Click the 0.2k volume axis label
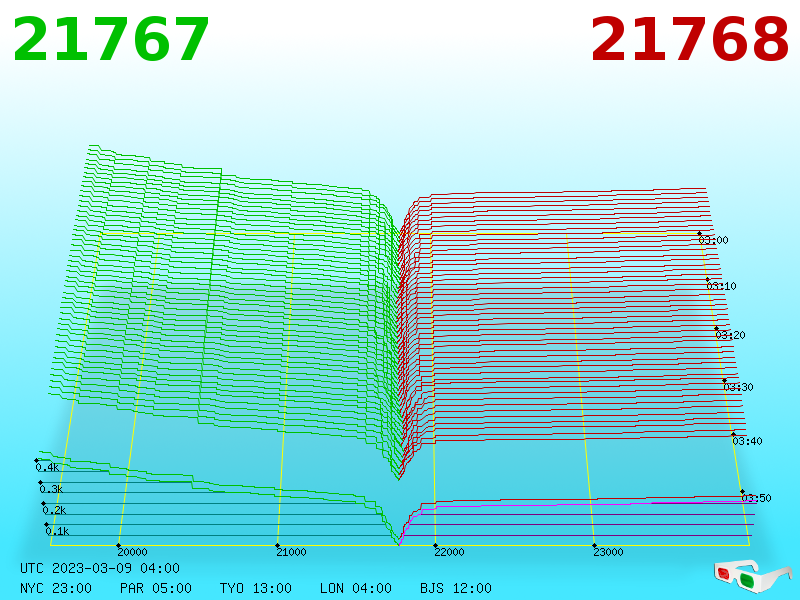The width and height of the screenshot is (800, 600). tap(54, 510)
